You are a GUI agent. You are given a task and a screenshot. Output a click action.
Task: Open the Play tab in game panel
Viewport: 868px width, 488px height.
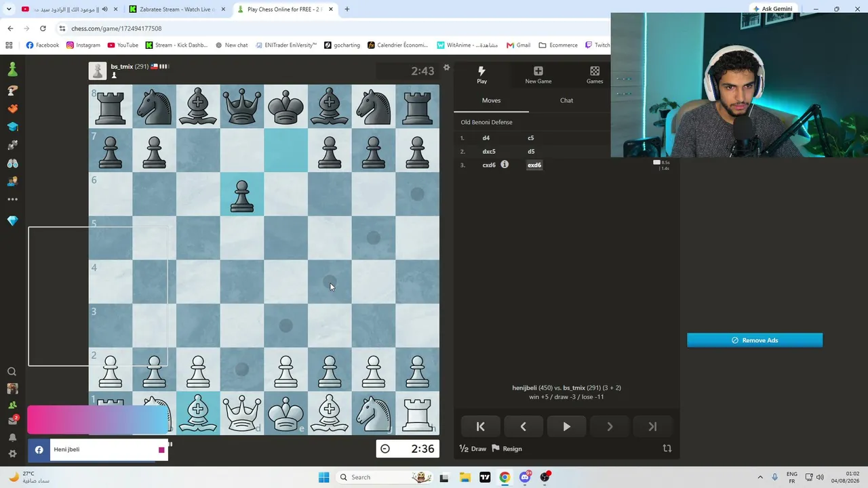[x=481, y=75]
